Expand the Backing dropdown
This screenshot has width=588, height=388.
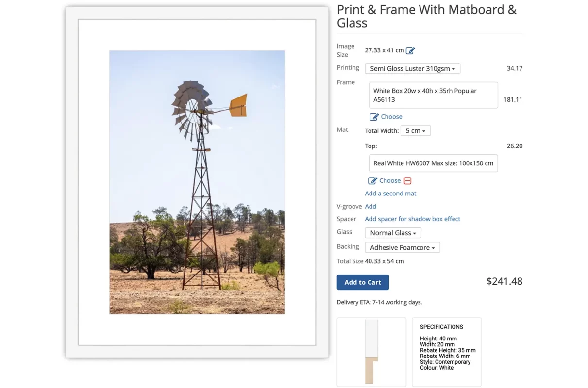click(403, 248)
